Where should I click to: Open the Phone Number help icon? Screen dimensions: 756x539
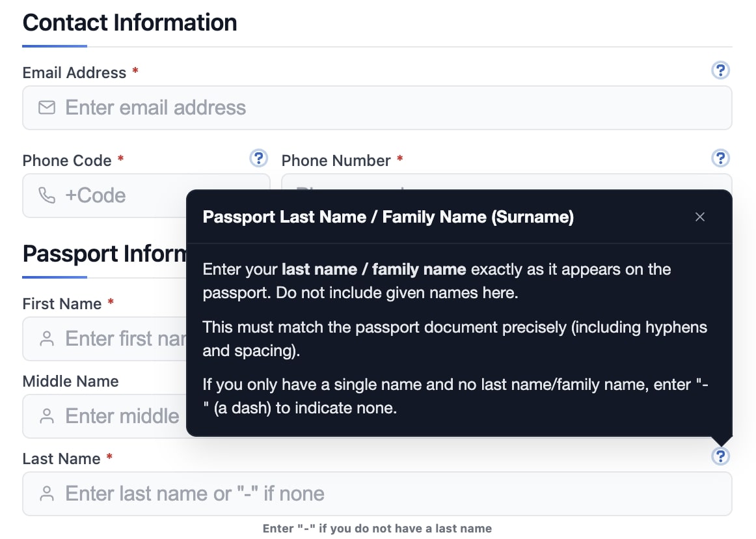click(x=721, y=158)
